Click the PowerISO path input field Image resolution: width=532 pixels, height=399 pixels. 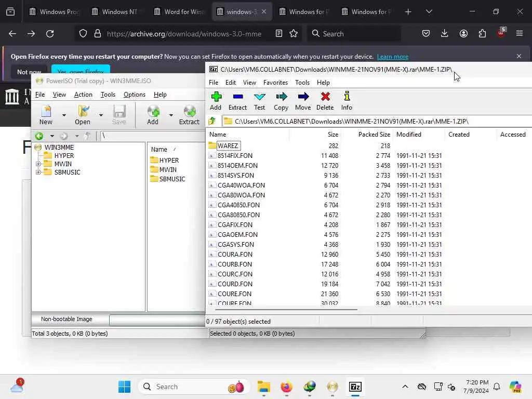click(x=153, y=136)
